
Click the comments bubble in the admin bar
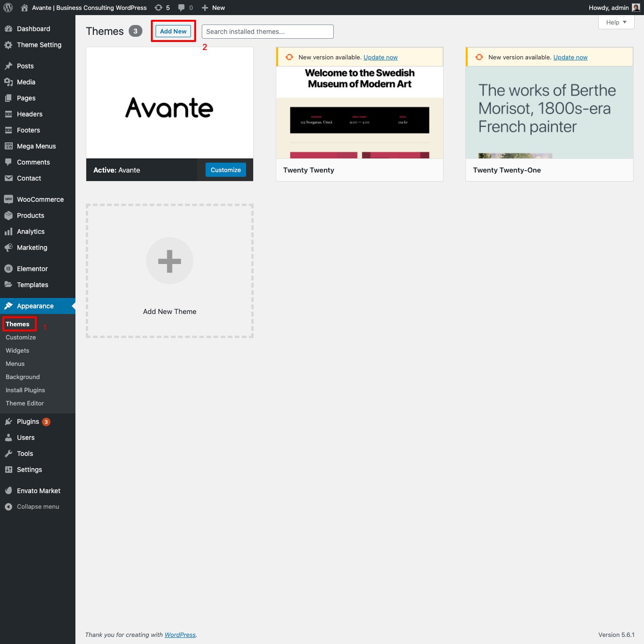182,8
